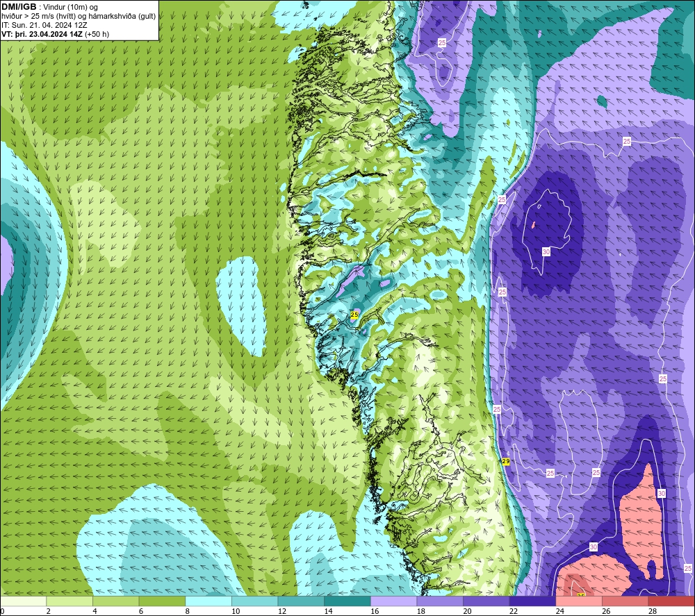Pick the 24–26 m/s salmon pink swatch

[x=579, y=601]
